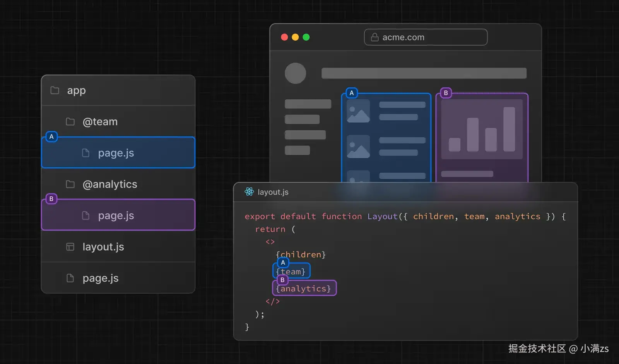Screen dimensions: 619x364
Task: Open the layout.js code tab
Action: (x=267, y=192)
